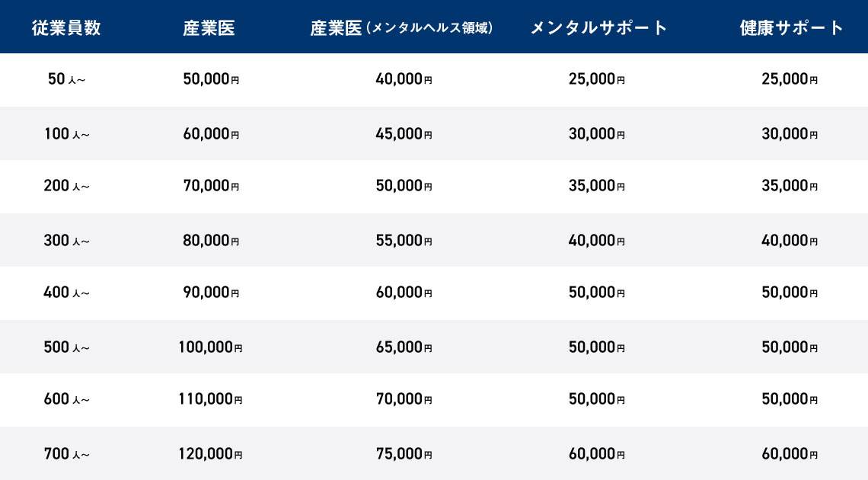Click the 100,000円 price for 500人〜
Viewport: 868px width, 480px height.
pyautogui.click(x=210, y=347)
